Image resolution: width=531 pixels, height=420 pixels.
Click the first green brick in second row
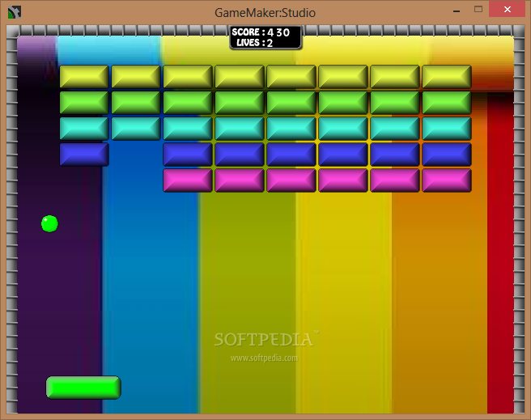point(84,103)
